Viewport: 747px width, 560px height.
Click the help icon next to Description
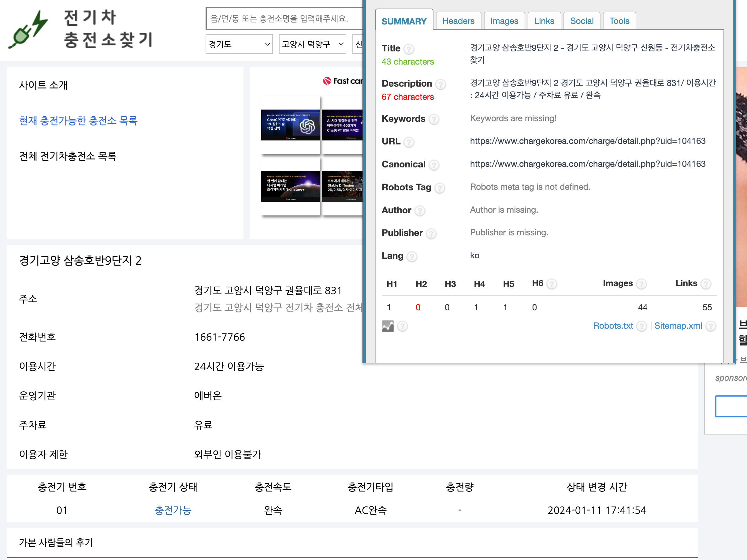click(440, 84)
